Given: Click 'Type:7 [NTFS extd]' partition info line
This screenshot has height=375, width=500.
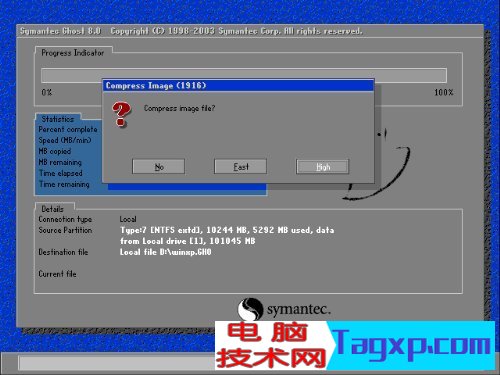Looking at the screenshot, I should (x=227, y=230).
